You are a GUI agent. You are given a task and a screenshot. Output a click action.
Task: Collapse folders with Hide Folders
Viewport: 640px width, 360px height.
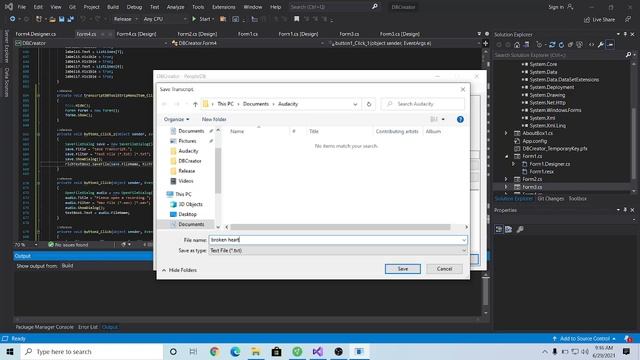[x=179, y=270]
